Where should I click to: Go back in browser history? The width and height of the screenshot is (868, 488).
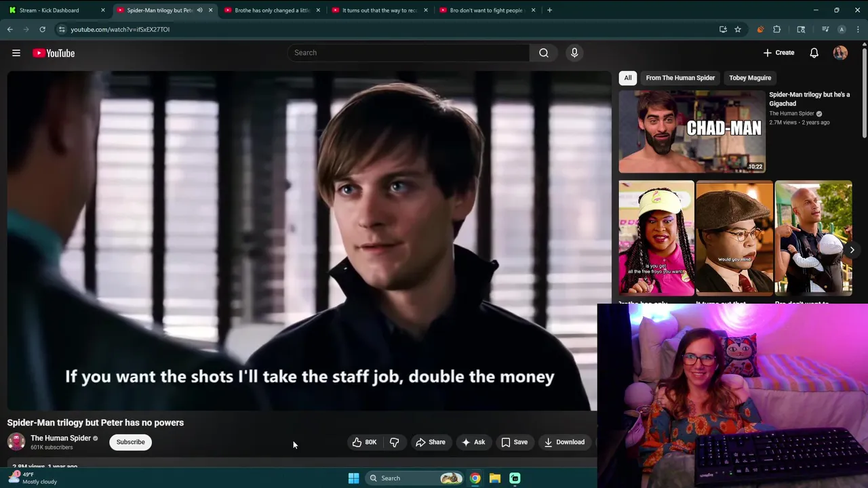point(10,29)
